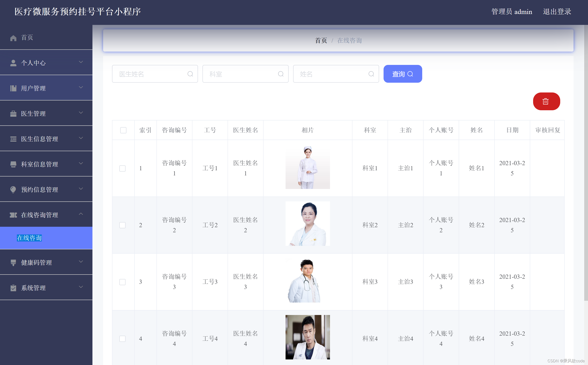The height and width of the screenshot is (365, 588).
Task: Click the red trash delete icon
Action: [x=546, y=101]
